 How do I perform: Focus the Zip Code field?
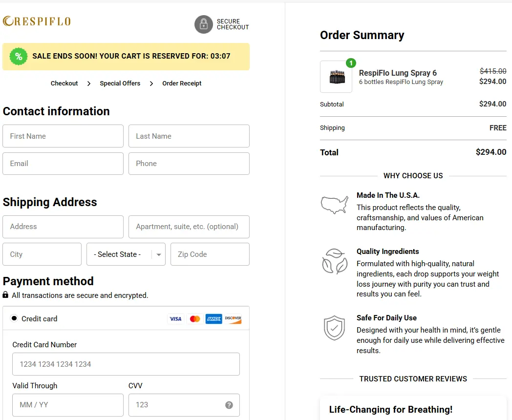pyautogui.click(x=210, y=254)
